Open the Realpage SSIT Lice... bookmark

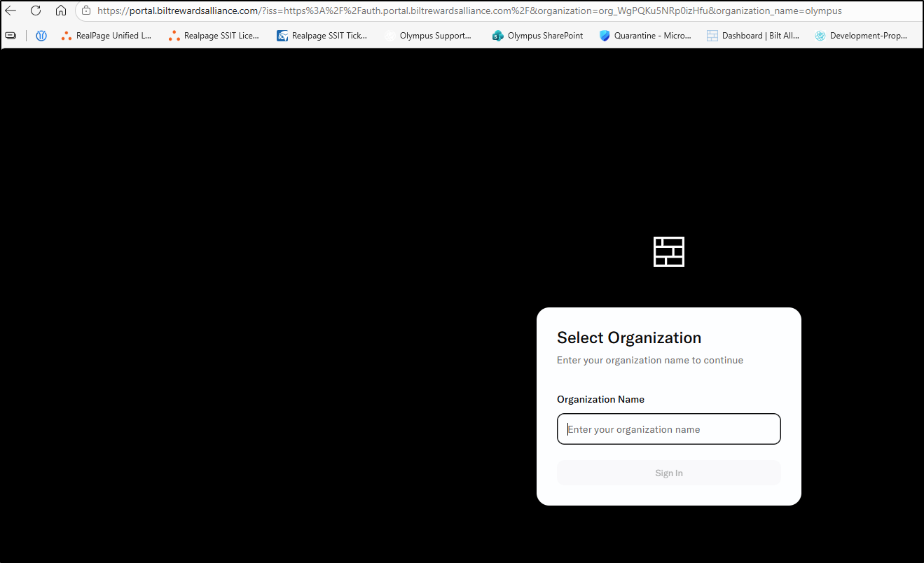point(214,36)
